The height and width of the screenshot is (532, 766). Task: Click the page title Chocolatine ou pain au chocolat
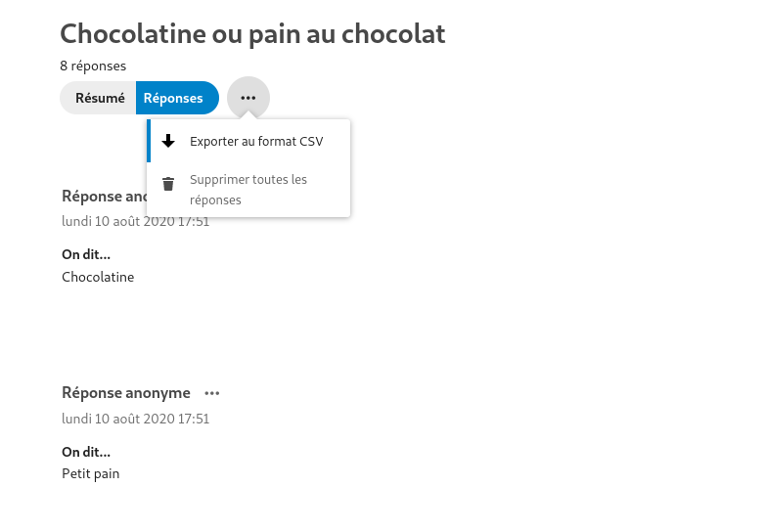pos(252,33)
